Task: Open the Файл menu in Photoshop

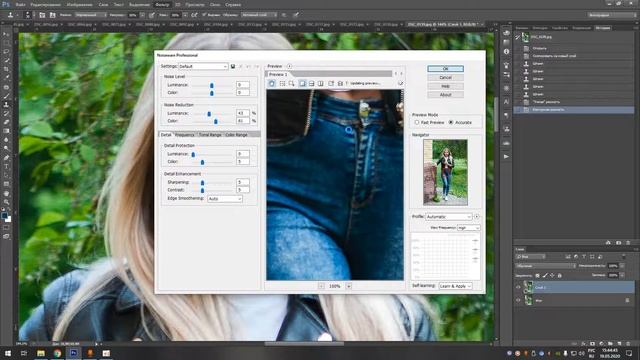Action: pos(20,4)
